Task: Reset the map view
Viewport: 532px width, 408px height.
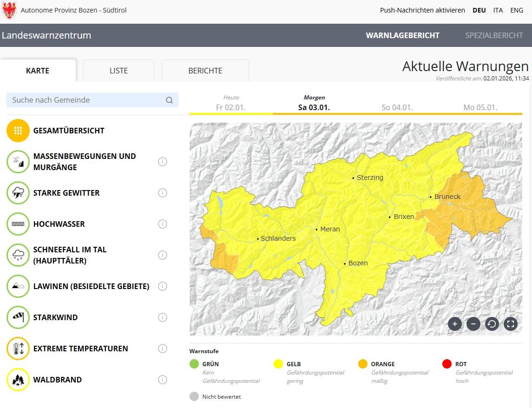Action: coord(492,324)
